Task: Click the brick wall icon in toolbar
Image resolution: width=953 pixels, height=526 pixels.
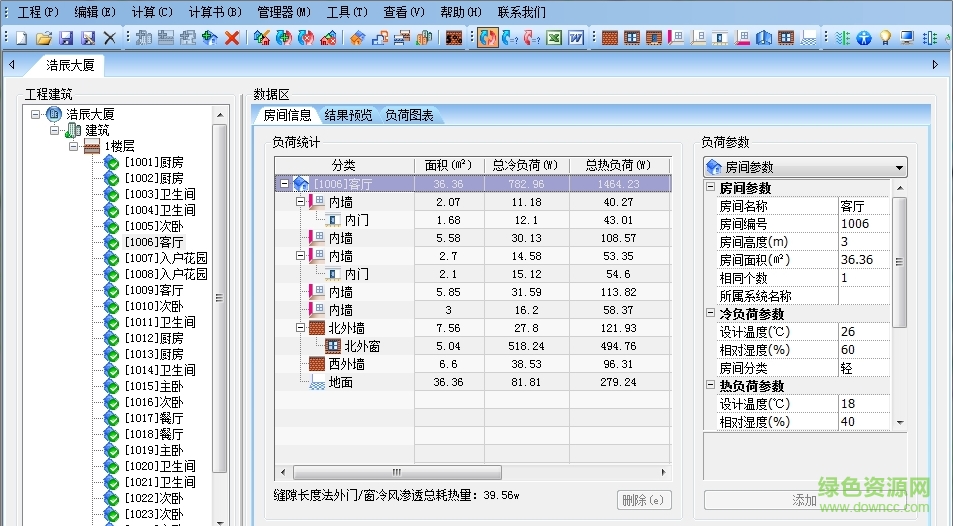Action: [x=610, y=38]
